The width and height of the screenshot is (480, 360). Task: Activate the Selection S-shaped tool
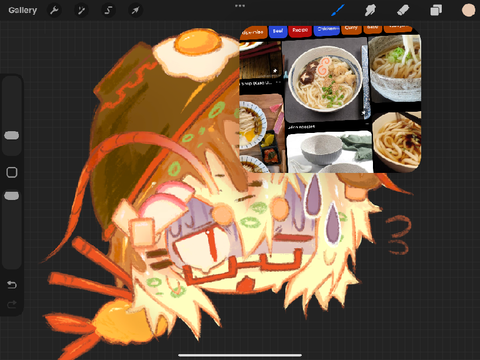108,10
